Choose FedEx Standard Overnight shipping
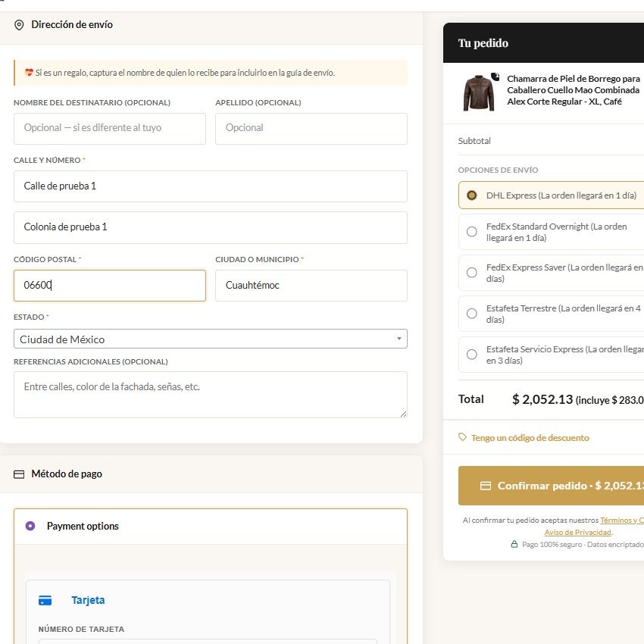 pyautogui.click(x=472, y=232)
